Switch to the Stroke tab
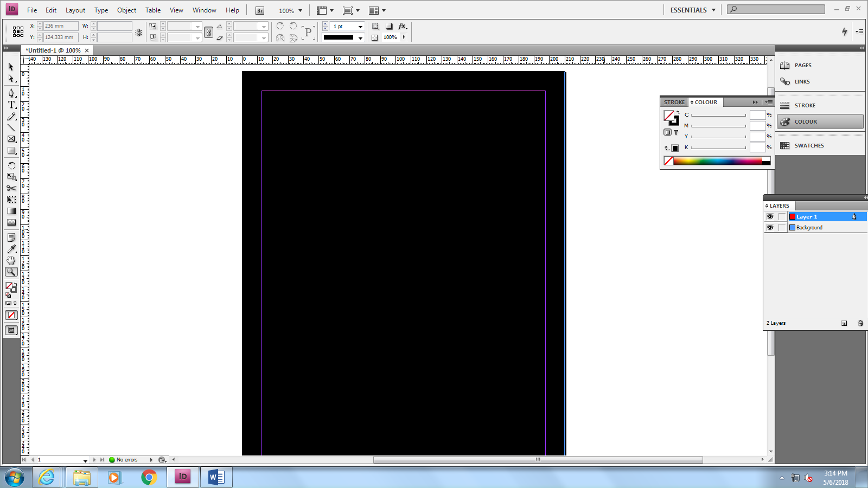Screen dimensions: 868x488 pos(674,102)
